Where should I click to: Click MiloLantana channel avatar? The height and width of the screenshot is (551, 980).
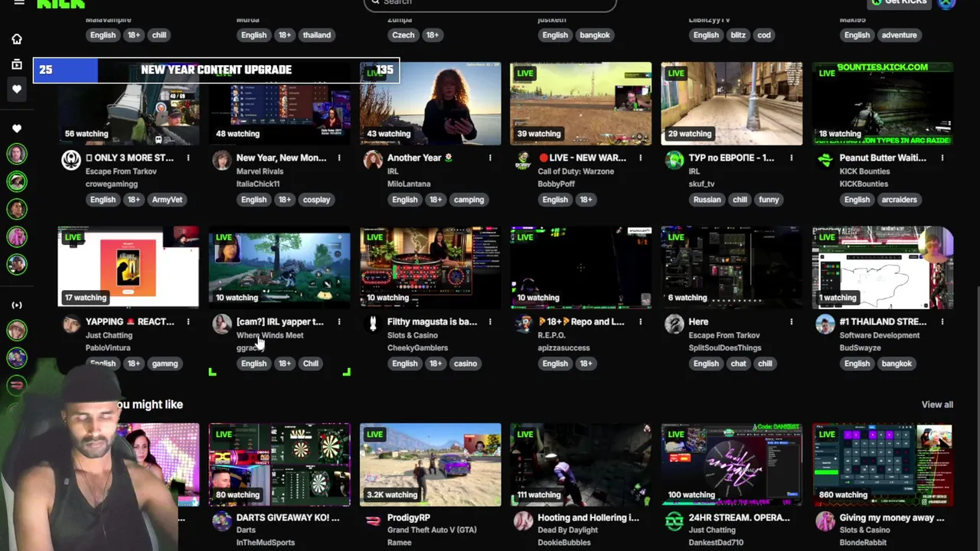pyautogui.click(x=373, y=160)
